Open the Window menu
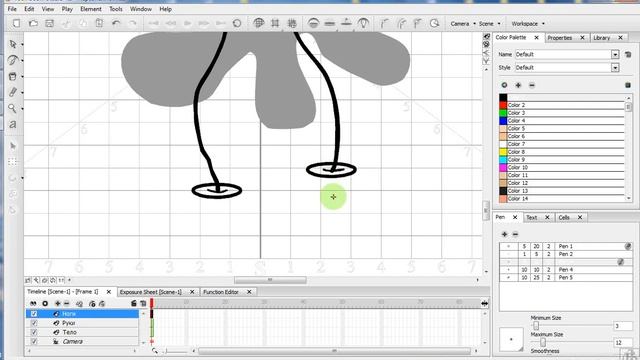This screenshot has width=640, height=360. 140,9
